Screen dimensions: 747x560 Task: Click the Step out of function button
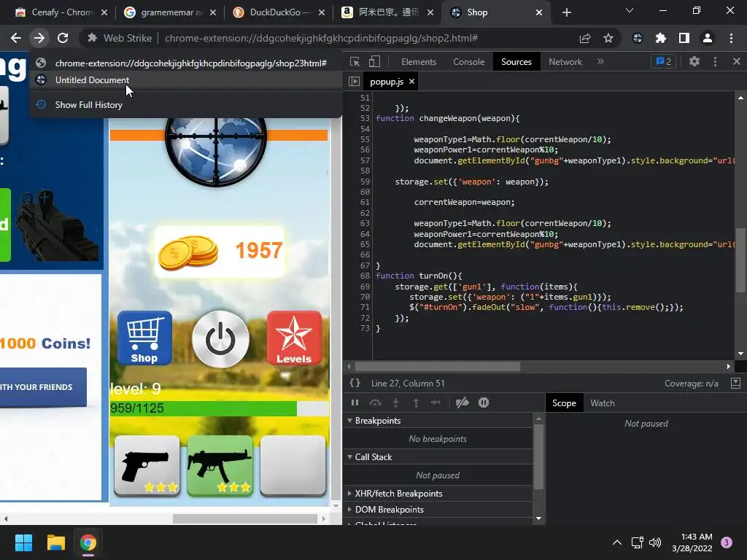pos(416,402)
